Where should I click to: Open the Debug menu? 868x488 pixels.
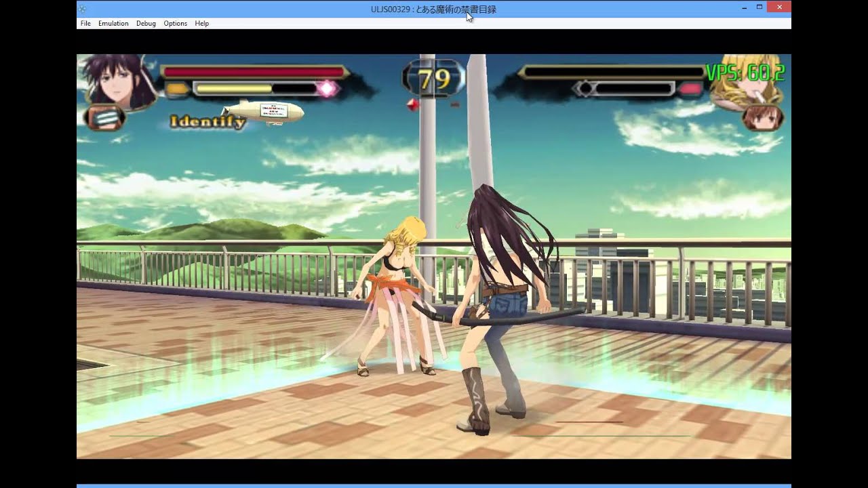click(146, 23)
